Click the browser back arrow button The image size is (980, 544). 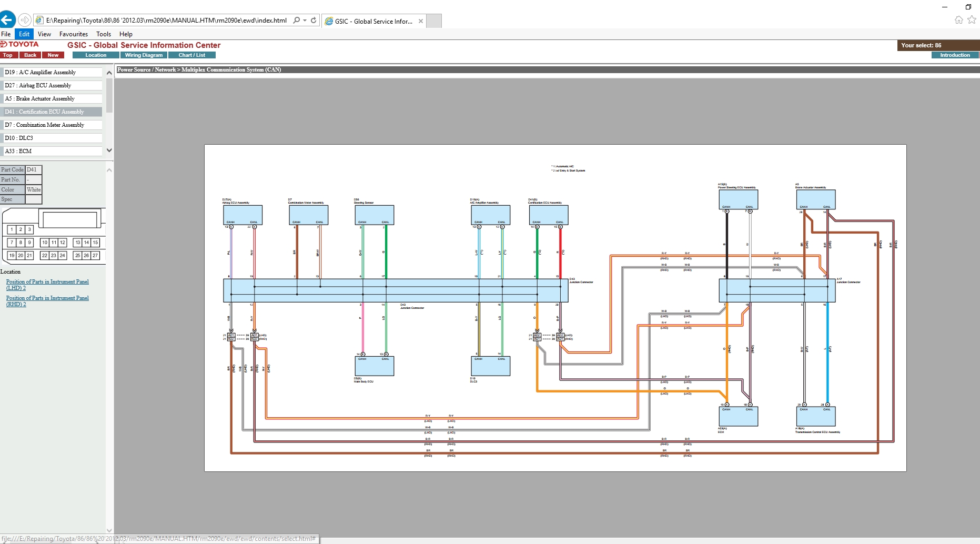[x=7, y=20]
